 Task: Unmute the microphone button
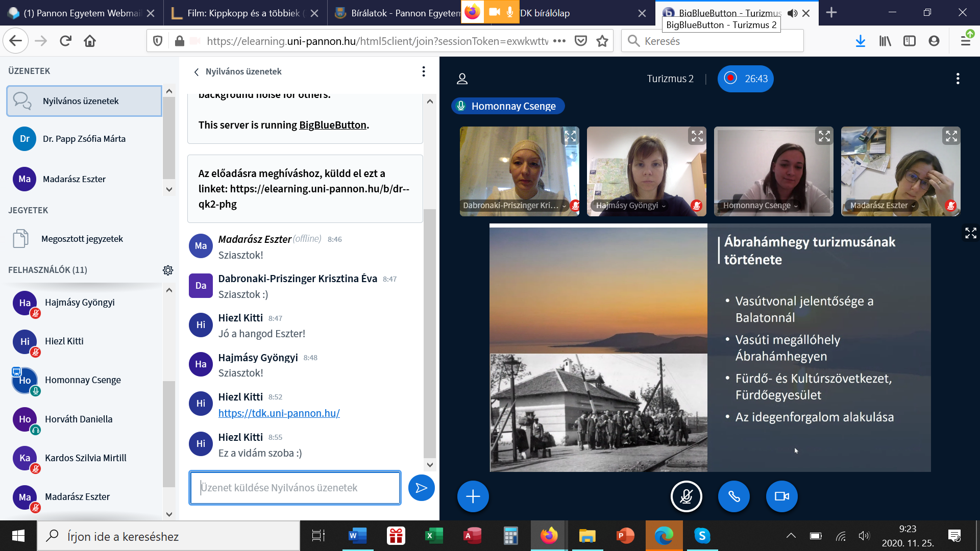[686, 496]
